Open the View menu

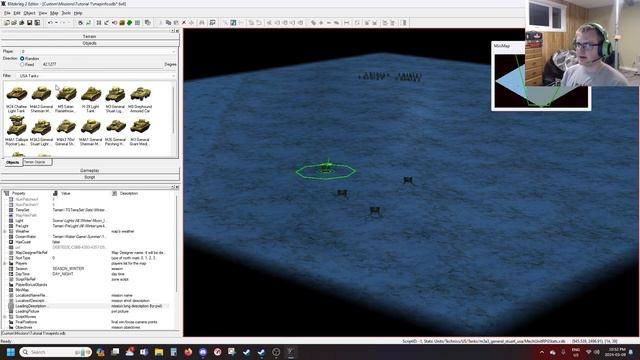(42, 13)
